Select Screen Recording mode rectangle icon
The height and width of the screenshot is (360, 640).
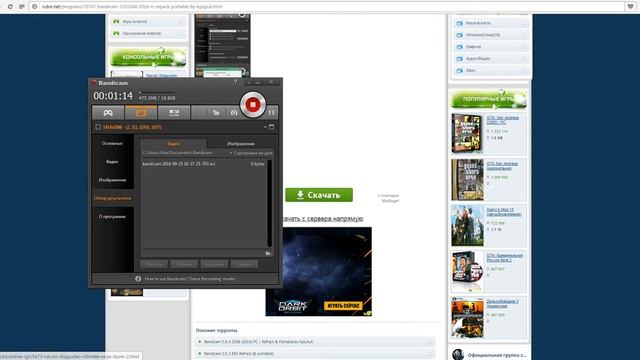tap(141, 113)
